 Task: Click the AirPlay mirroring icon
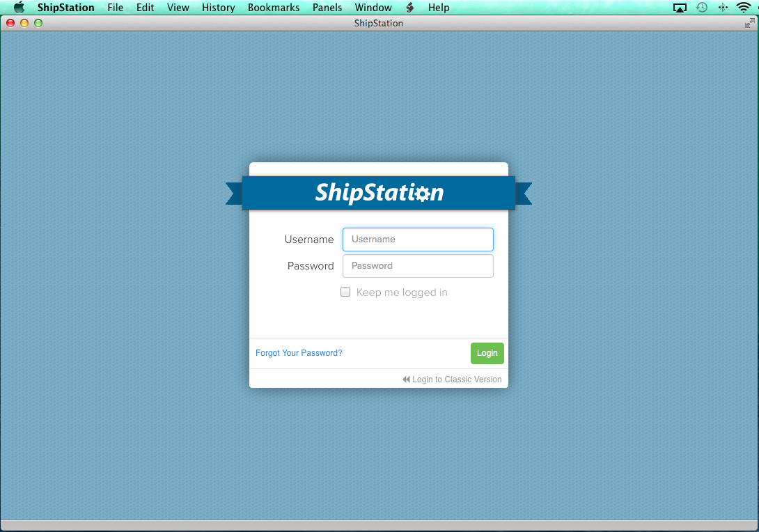[x=680, y=8]
